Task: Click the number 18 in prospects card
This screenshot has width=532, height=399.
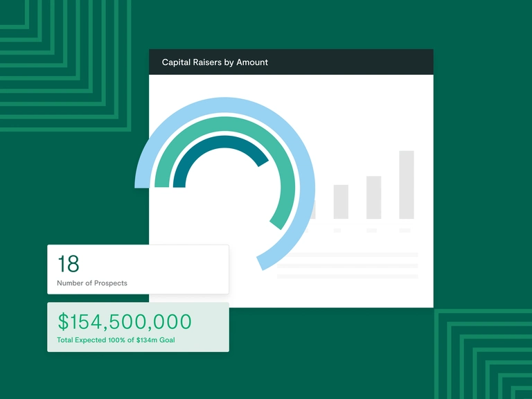Action: [69, 264]
